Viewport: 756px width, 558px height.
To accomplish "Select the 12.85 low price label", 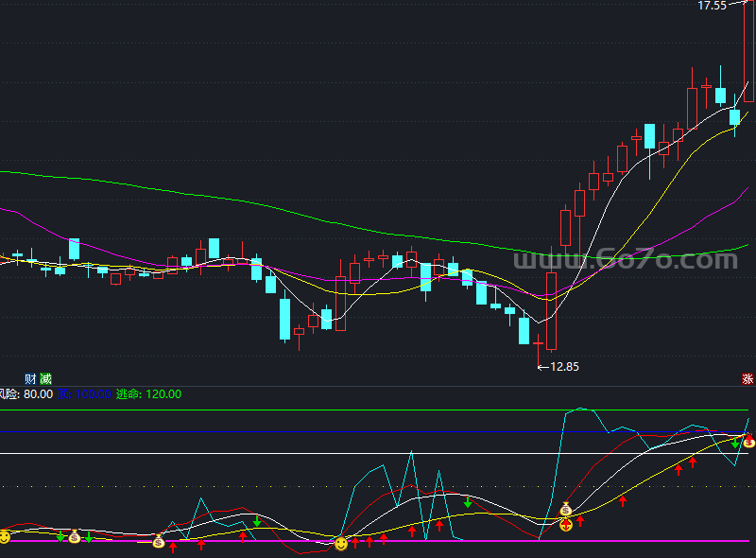I will point(562,366).
